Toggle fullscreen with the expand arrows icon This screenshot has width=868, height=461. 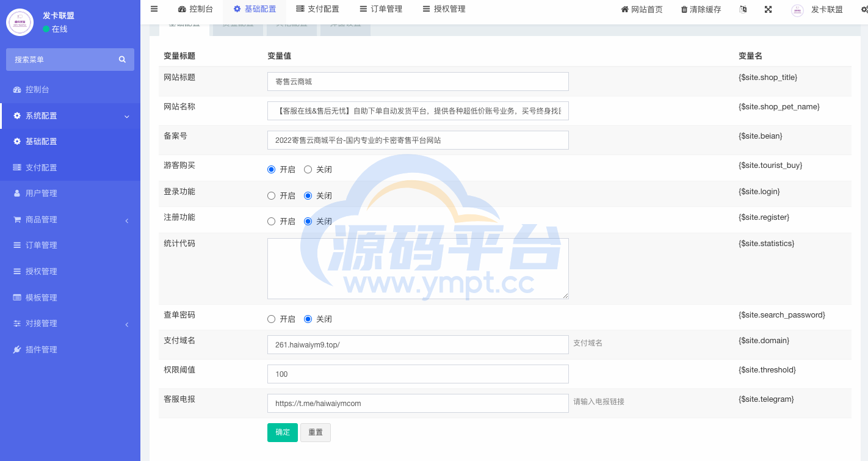(x=768, y=9)
